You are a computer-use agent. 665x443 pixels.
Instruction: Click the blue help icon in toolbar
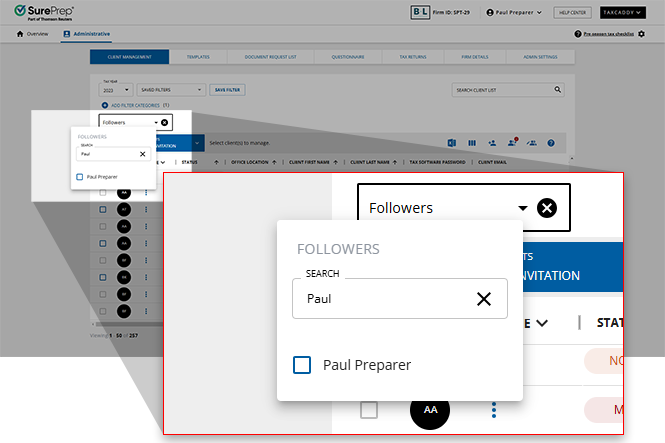551,143
